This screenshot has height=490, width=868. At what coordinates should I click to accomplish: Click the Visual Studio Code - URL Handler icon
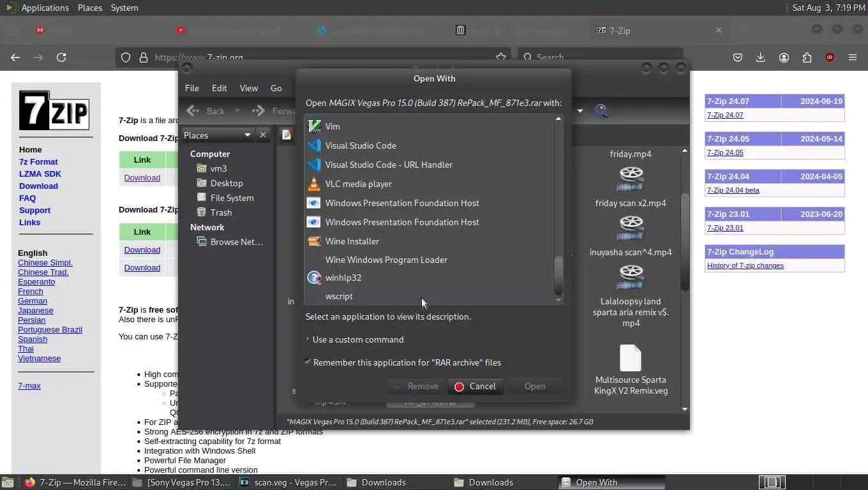(x=314, y=165)
